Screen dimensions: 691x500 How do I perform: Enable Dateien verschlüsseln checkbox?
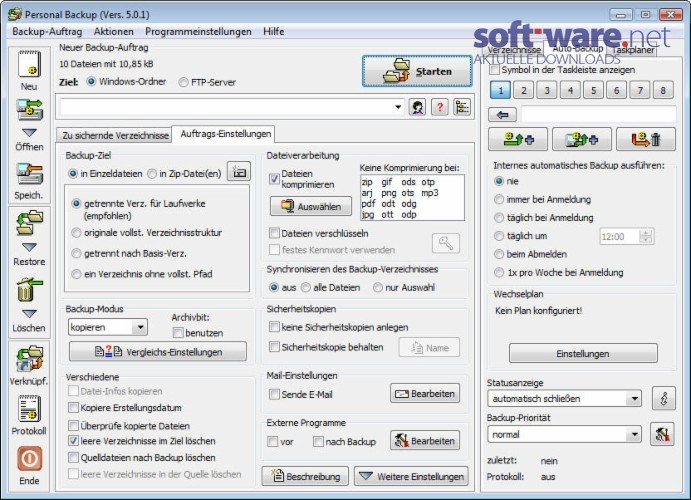tap(274, 233)
